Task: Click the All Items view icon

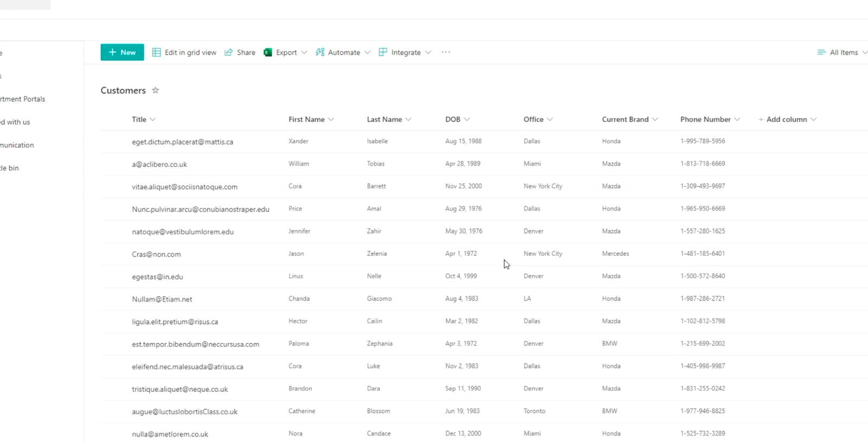Action: (821, 52)
